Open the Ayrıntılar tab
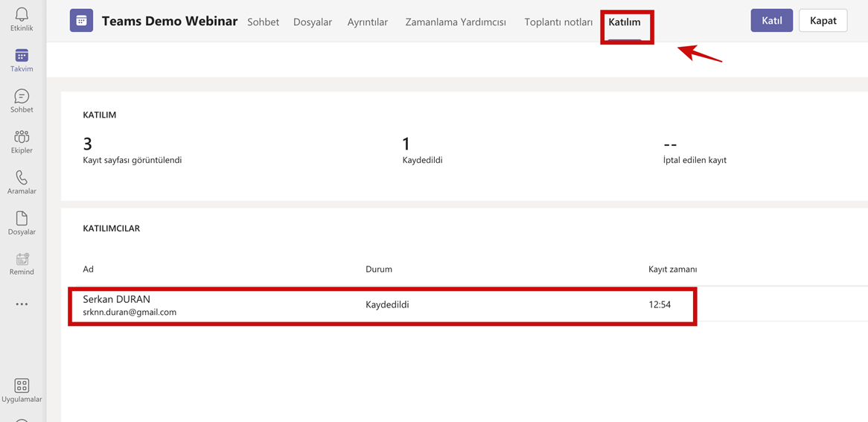 coord(368,22)
